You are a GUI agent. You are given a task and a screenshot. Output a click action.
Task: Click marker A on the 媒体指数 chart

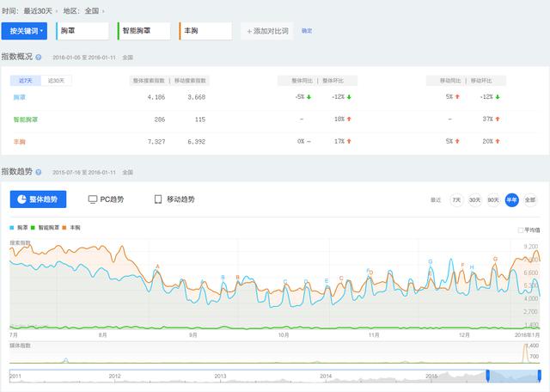pos(65,360)
